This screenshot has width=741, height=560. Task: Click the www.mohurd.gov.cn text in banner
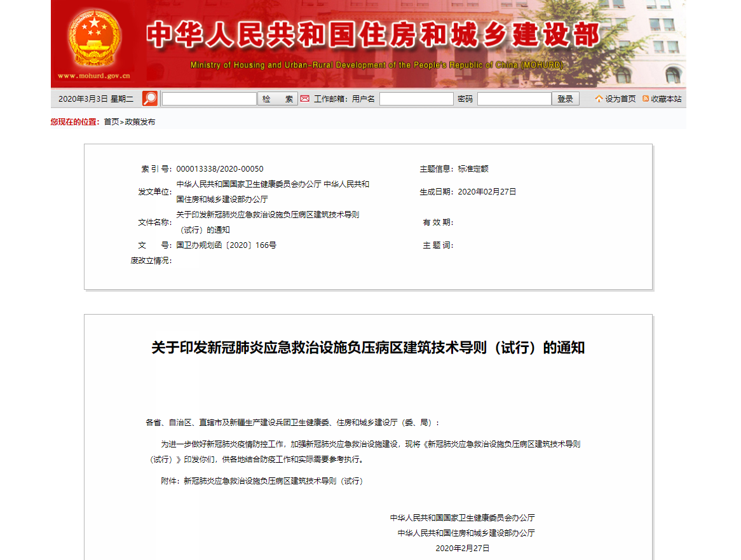(x=93, y=76)
